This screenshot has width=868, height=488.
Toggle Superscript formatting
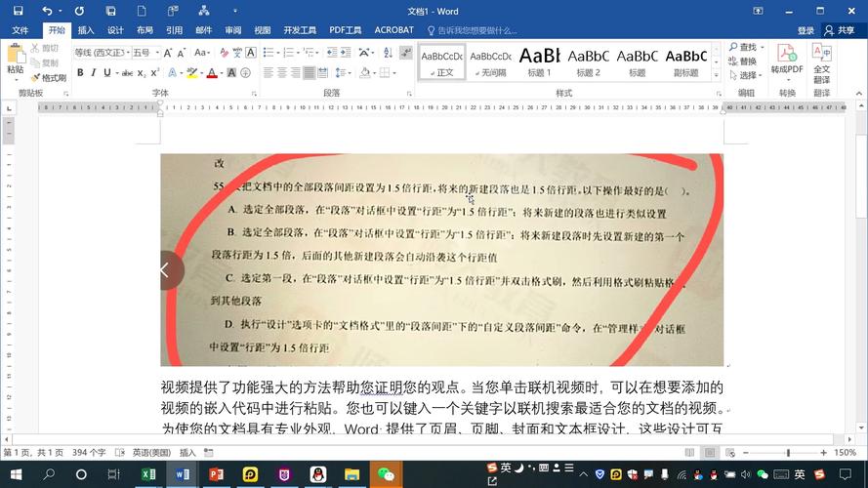[155, 72]
